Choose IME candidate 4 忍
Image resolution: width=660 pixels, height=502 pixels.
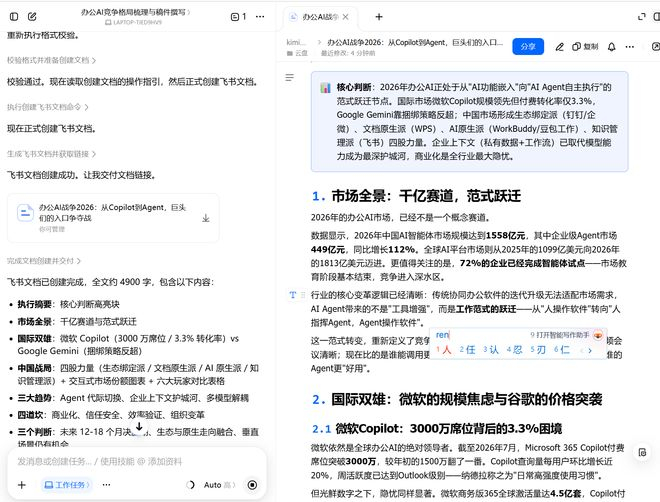pos(514,349)
